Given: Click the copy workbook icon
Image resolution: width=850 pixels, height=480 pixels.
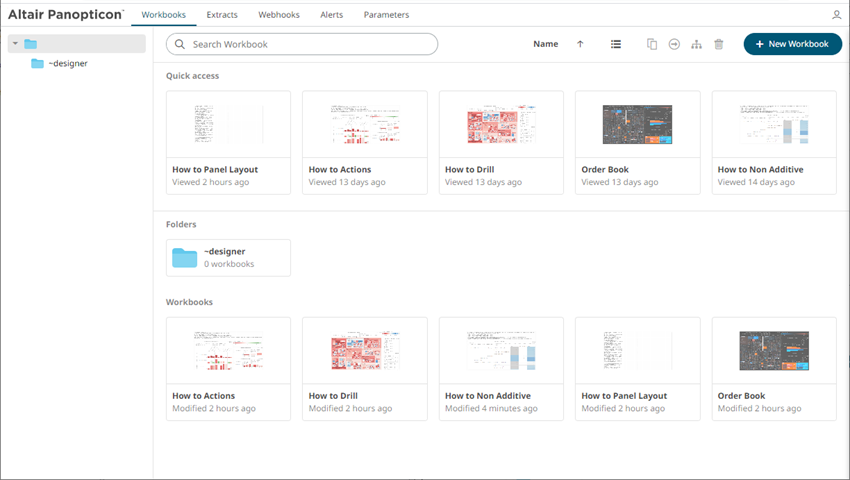Looking at the screenshot, I should pyautogui.click(x=652, y=44).
